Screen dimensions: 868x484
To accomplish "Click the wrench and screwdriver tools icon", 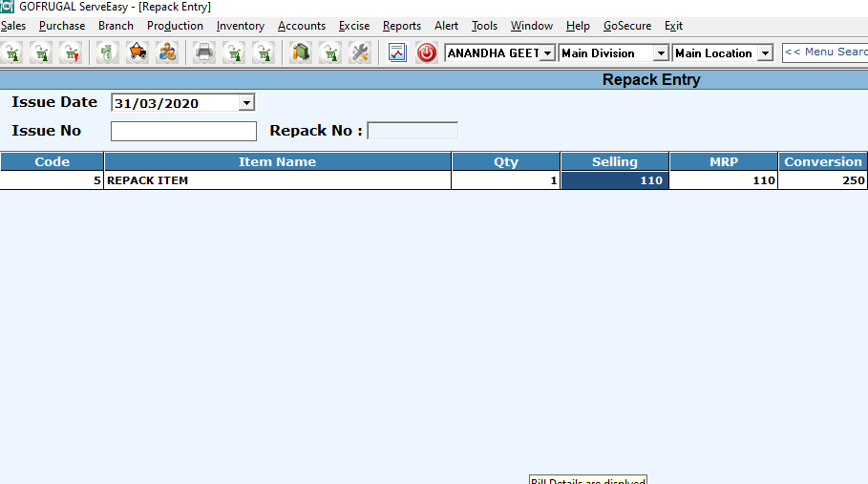I will click(360, 53).
